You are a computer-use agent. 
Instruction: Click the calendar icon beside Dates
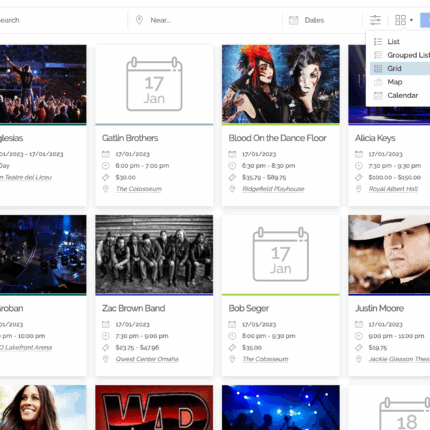click(293, 20)
